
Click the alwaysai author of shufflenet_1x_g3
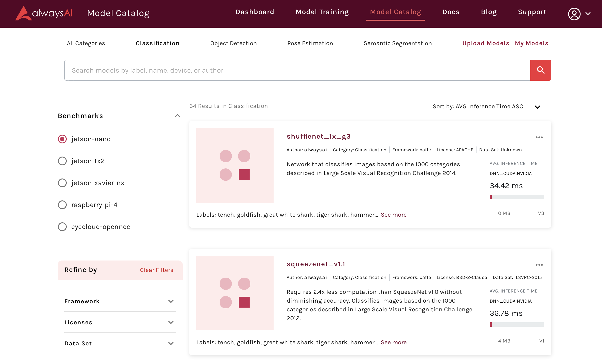click(x=315, y=150)
